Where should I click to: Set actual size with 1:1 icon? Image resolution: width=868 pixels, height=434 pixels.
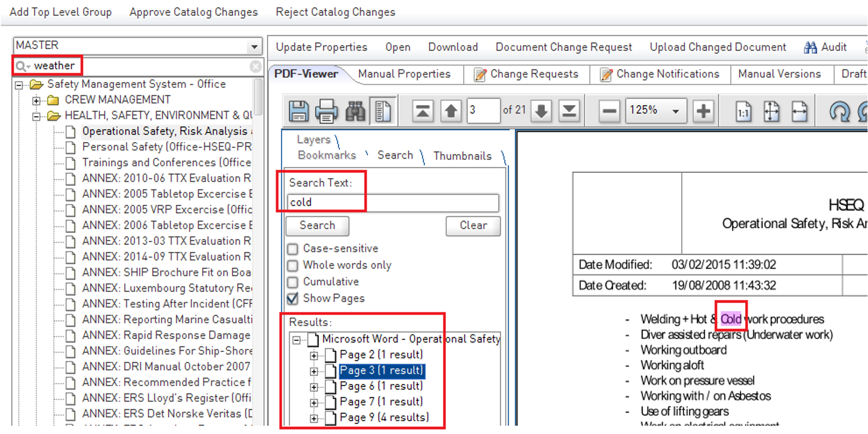(x=743, y=111)
